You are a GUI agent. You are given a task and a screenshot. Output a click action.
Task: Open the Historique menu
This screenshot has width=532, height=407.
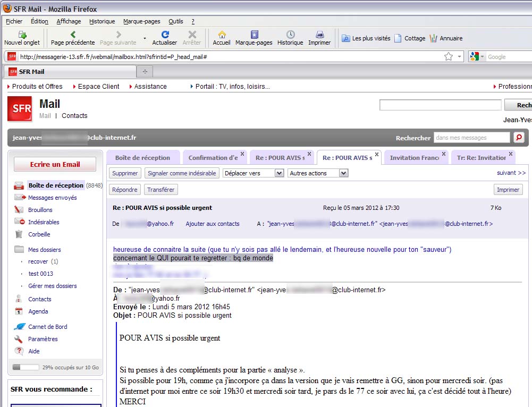pos(102,21)
